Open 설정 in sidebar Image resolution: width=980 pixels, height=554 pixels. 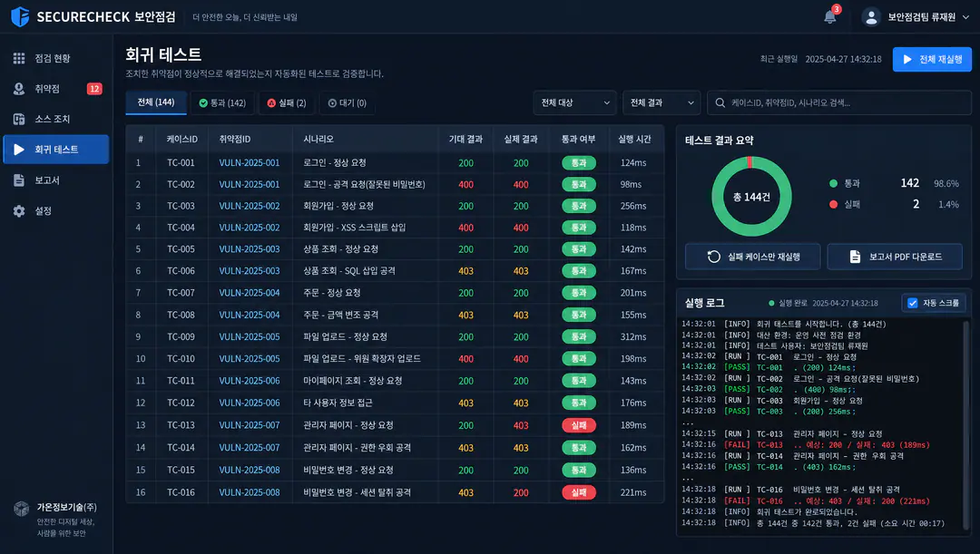(56, 211)
